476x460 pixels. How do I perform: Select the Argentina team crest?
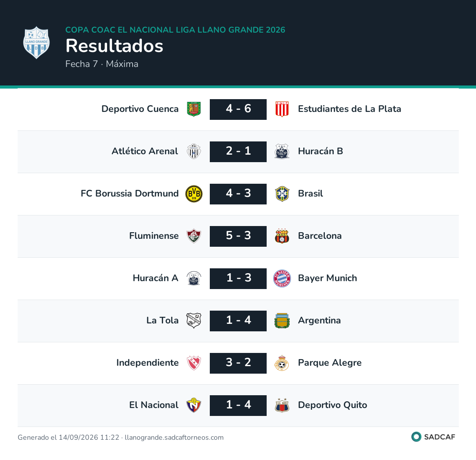(282, 321)
